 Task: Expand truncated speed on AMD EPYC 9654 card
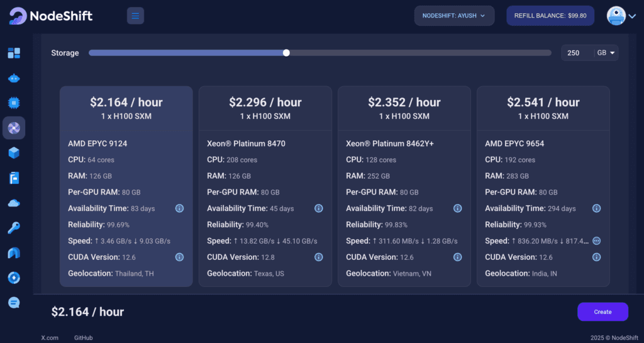[x=596, y=241]
